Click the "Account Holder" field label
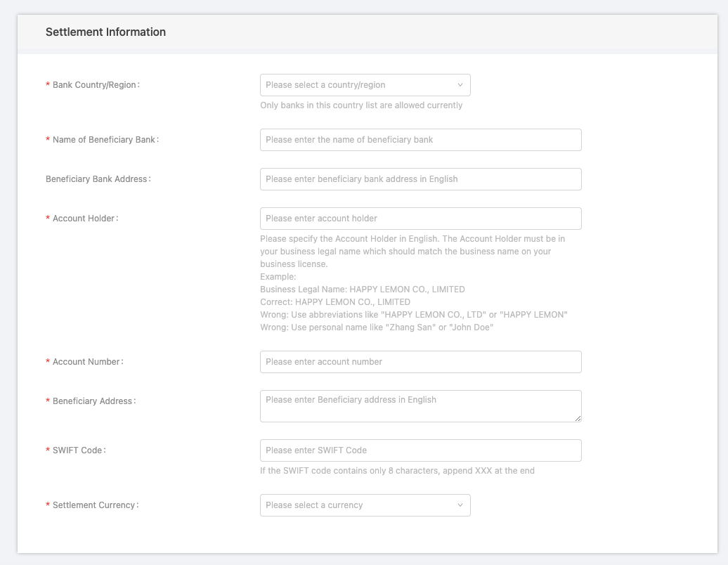Screen dimensions: 728x565 [x=84, y=219]
